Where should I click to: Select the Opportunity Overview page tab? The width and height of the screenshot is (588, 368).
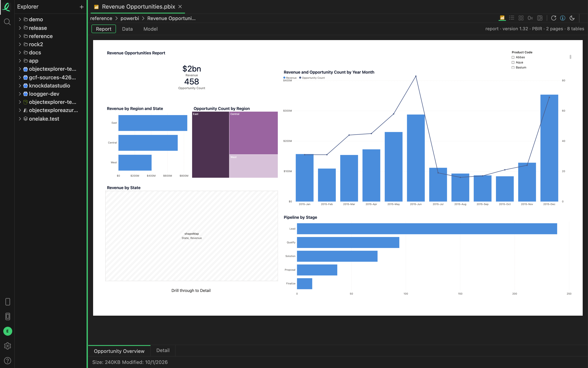coord(119,351)
